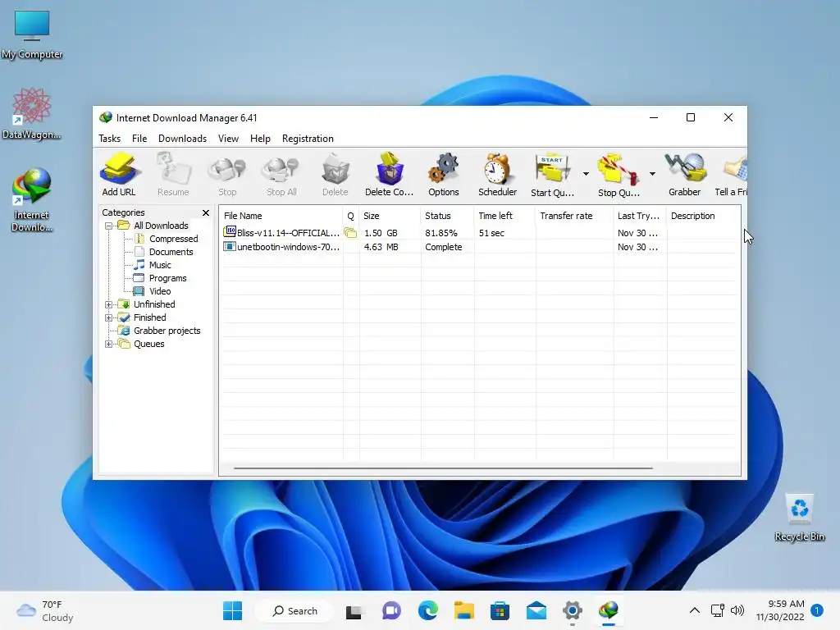Open the Help menu

pos(260,138)
